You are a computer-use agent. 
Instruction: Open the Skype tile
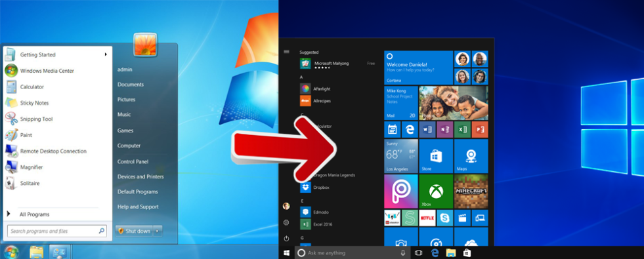[x=445, y=218]
